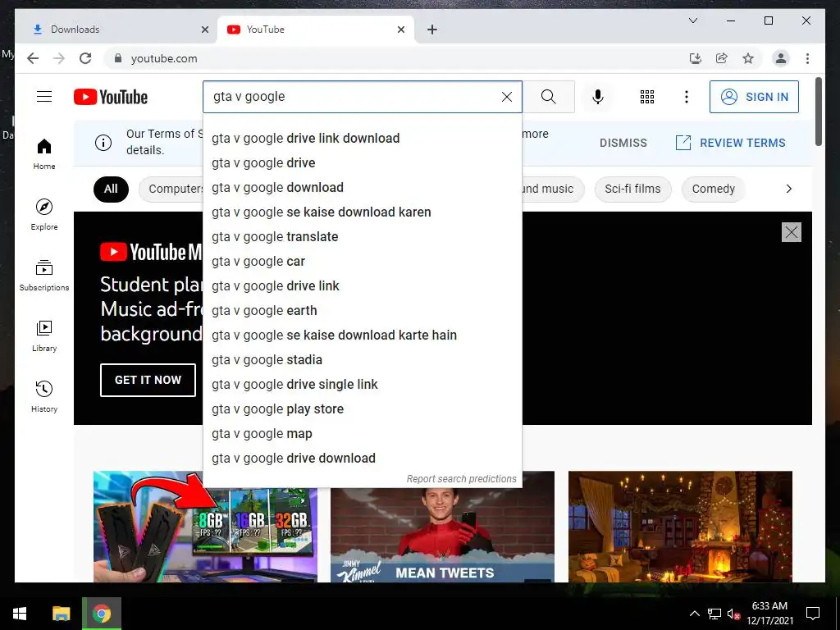
Task: Reload the page in Chrome
Action: click(85, 58)
